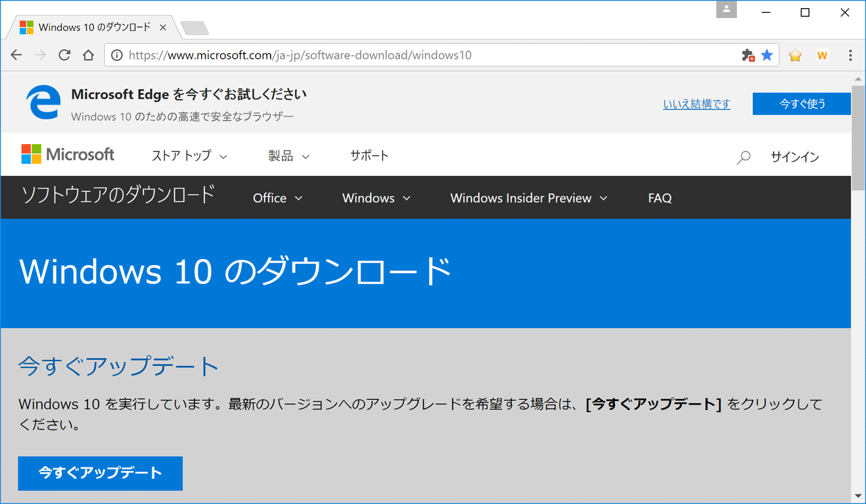Decline with いいえ結構です link
This screenshot has height=504, width=866.
[697, 104]
